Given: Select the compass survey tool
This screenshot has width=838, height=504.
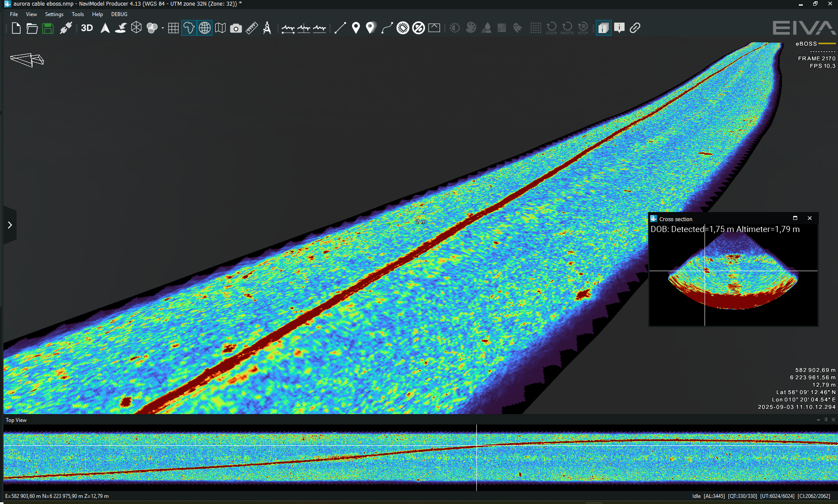Looking at the screenshot, I should 266,28.
